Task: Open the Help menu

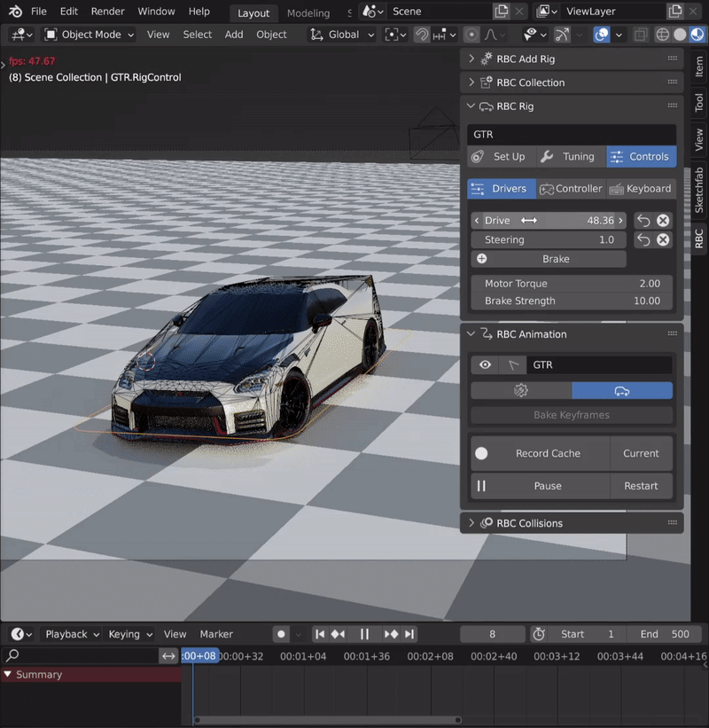Action: click(199, 12)
